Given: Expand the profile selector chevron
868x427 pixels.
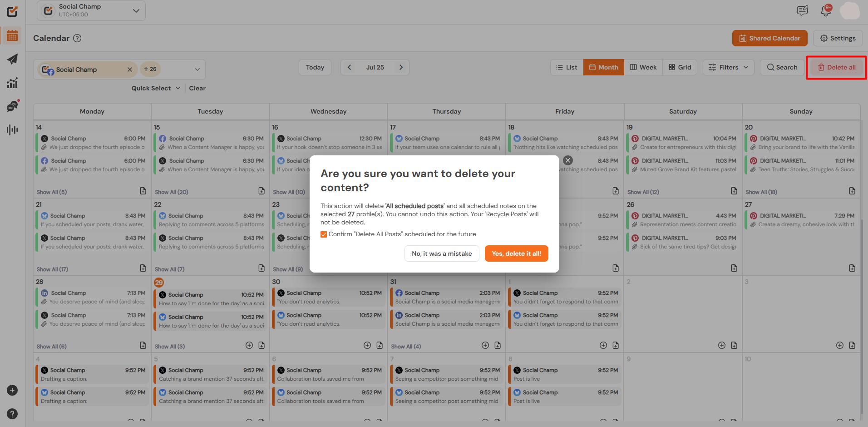Looking at the screenshot, I should [197, 70].
